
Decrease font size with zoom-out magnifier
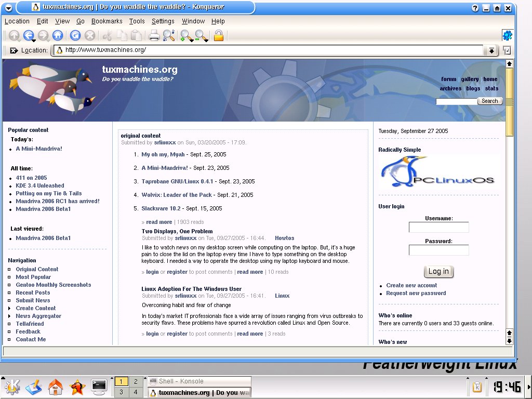click(x=201, y=36)
